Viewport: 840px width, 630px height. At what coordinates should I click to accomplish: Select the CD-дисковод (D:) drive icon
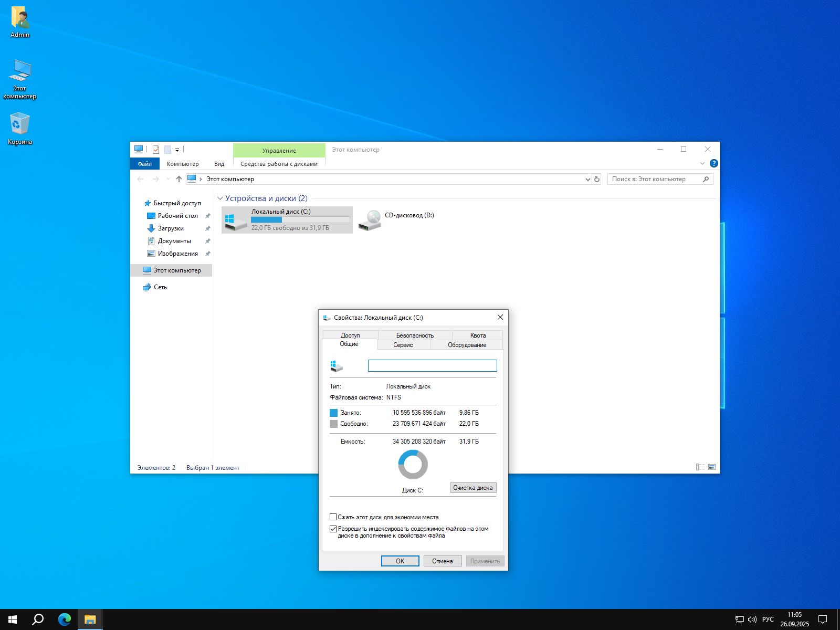click(370, 220)
